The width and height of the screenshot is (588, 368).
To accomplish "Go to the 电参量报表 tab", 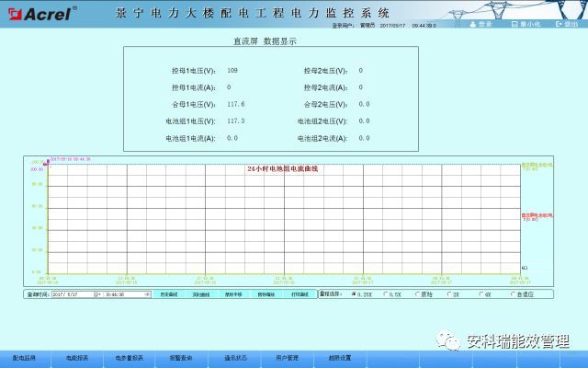I will [x=130, y=356].
